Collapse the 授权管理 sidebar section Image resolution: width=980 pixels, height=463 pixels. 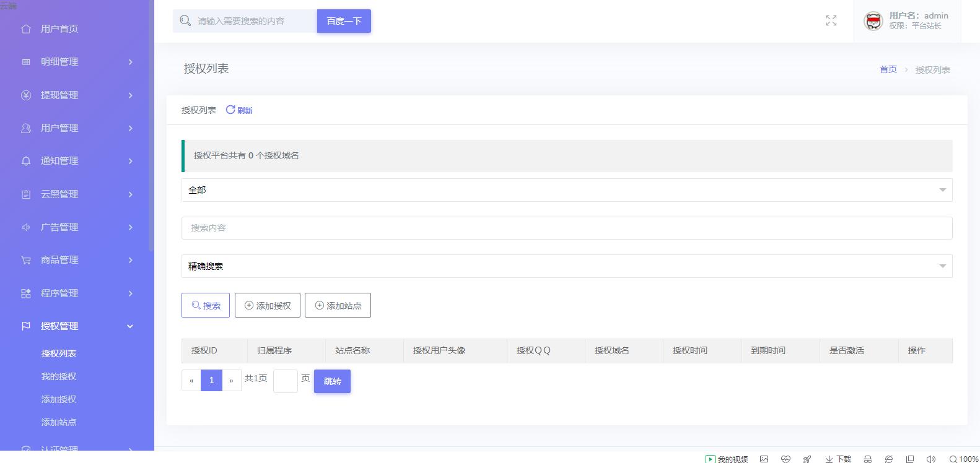pyautogui.click(x=76, y=326)
